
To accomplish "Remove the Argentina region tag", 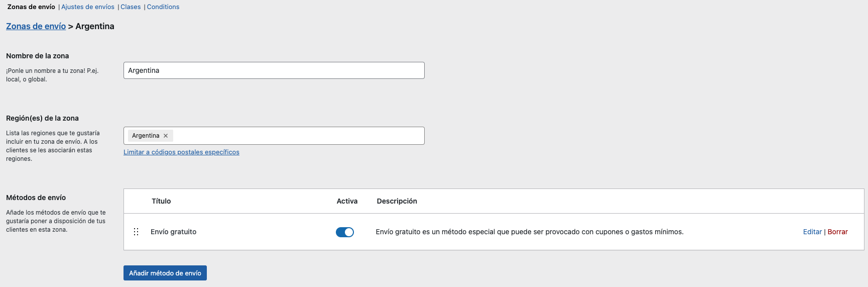I will pos(166,136).
